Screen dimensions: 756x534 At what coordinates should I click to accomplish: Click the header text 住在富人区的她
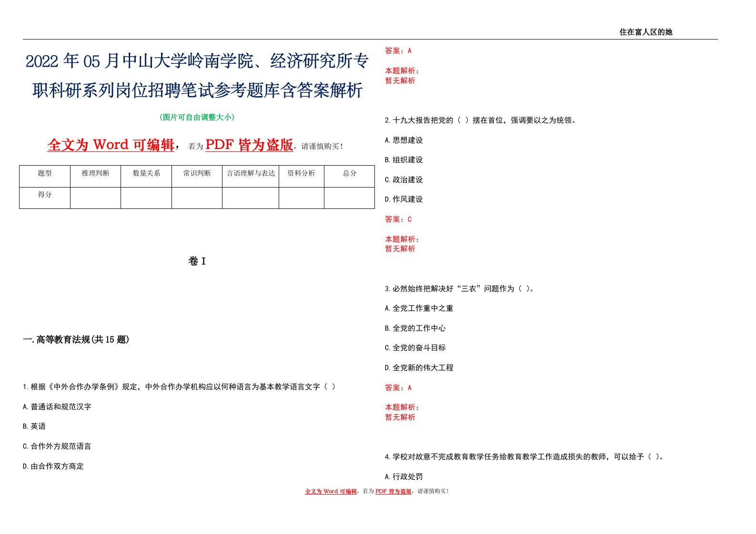pos(645,32)
